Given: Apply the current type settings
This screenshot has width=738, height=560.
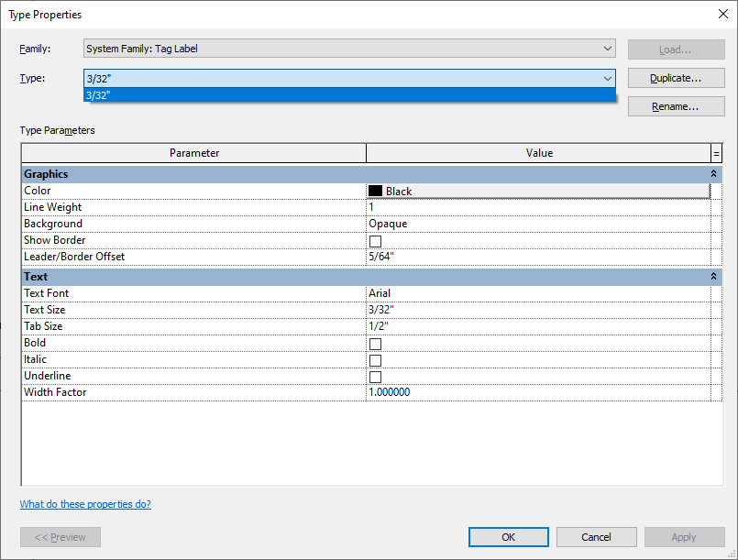Looking at the screenshot, I should pos(683,537).
